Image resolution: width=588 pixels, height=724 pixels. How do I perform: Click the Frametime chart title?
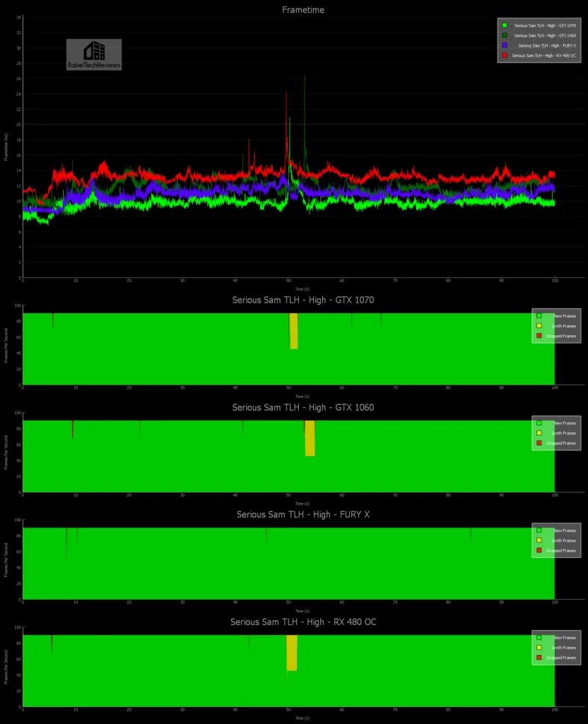click(302, 10)
